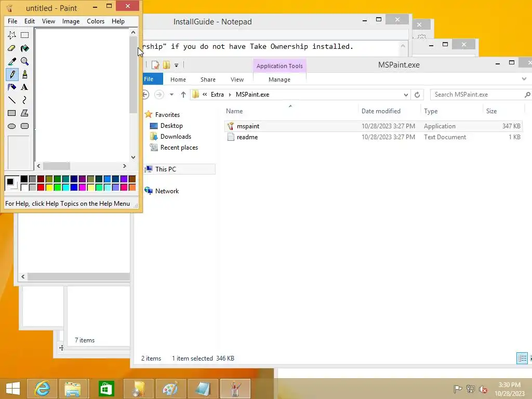This screenshot has width=532, height=399.
Task: Go up one folder level
Action: pos(183,95)
